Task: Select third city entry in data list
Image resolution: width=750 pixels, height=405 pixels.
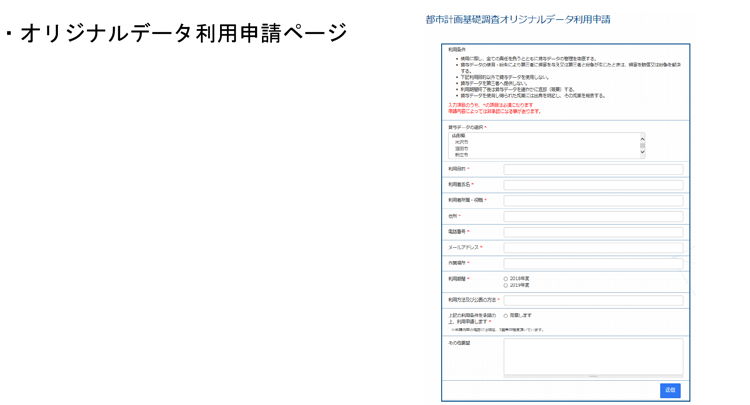Action: click(462, 149)
